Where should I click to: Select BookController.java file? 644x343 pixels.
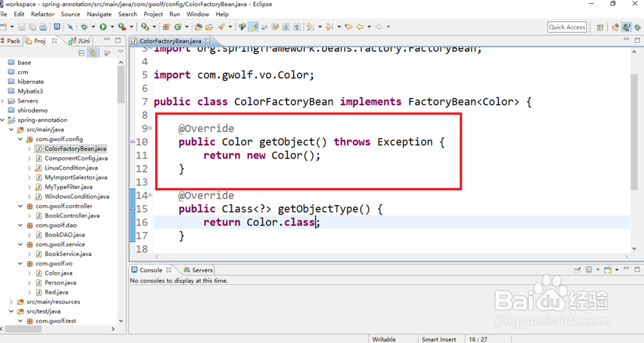pyautogui.click(x=72, y=215)
